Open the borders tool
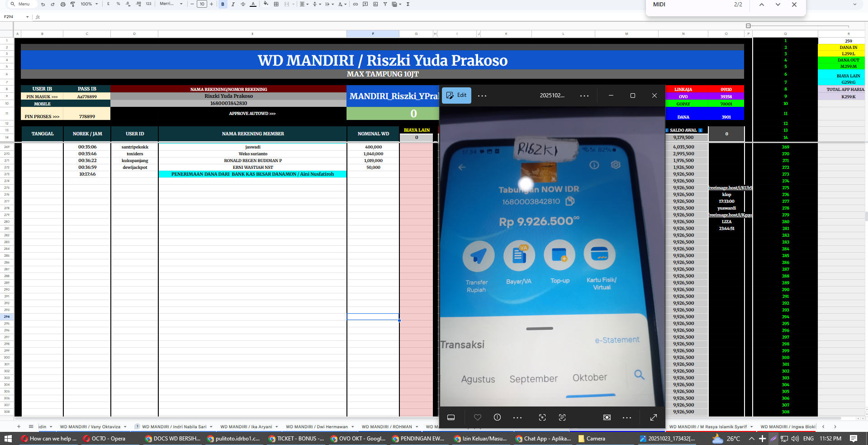 [x=276, y=4]
